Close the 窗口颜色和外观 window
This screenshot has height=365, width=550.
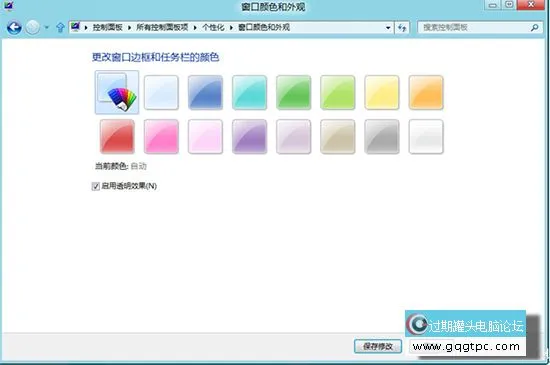click(x=531, y=5)
